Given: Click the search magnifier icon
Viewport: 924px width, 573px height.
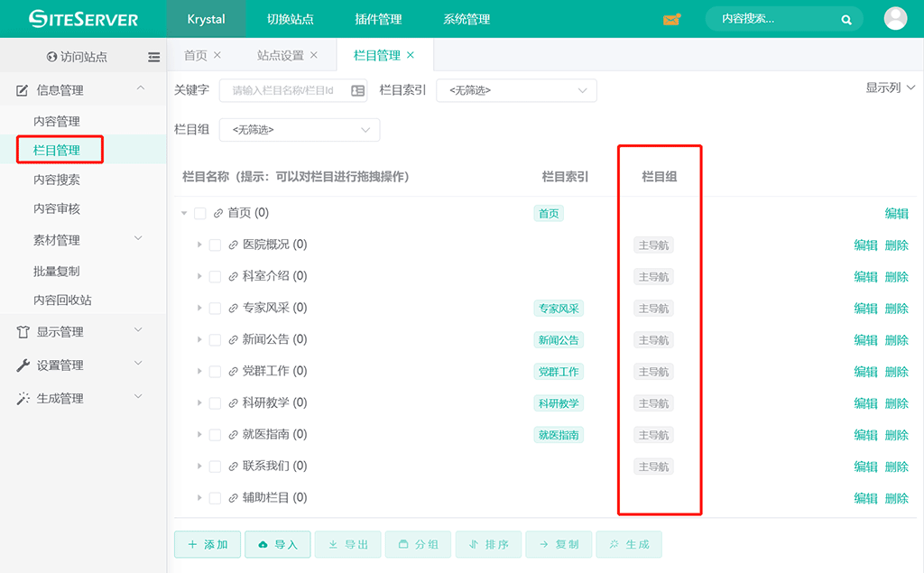Looking at the screenshot, I should click(x=846, y=19).
